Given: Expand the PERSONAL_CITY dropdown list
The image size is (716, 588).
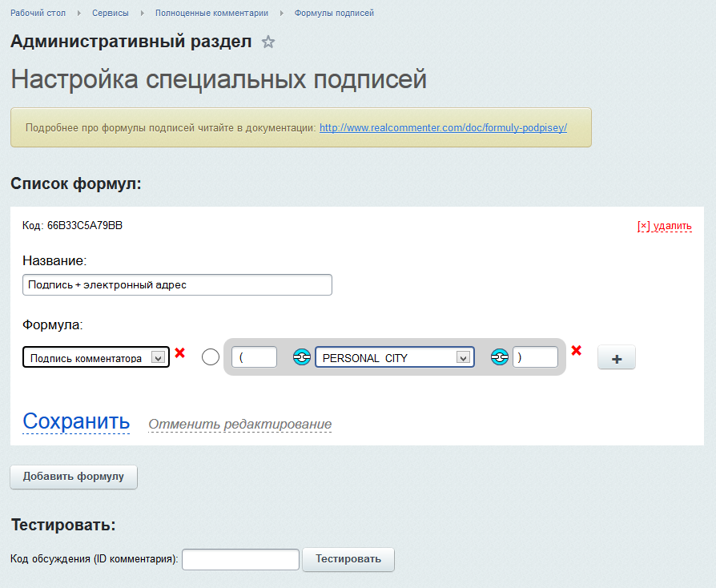Looking at the screenshot, I should tap(394, 357).
